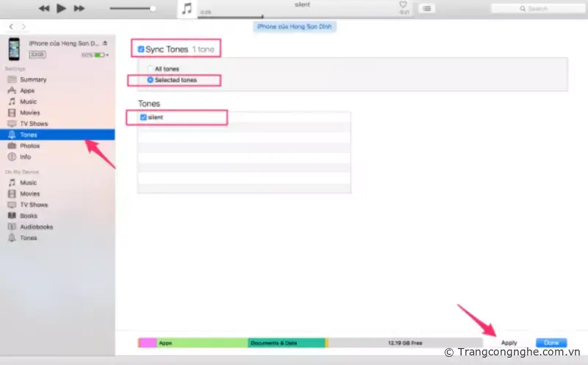The width and height of the screenshot is (588, 365).
Task: Uncheck the silent tone checkbox
Action: [143, 117]
